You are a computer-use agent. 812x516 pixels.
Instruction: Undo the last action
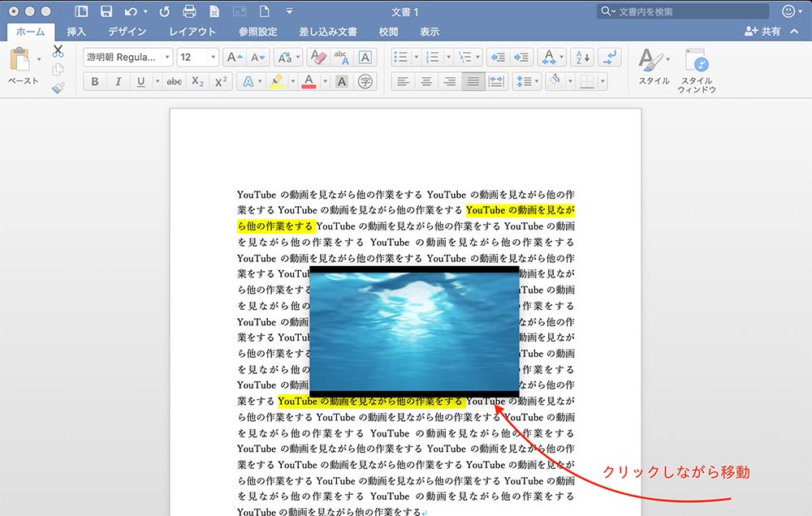tap(131, 11)
